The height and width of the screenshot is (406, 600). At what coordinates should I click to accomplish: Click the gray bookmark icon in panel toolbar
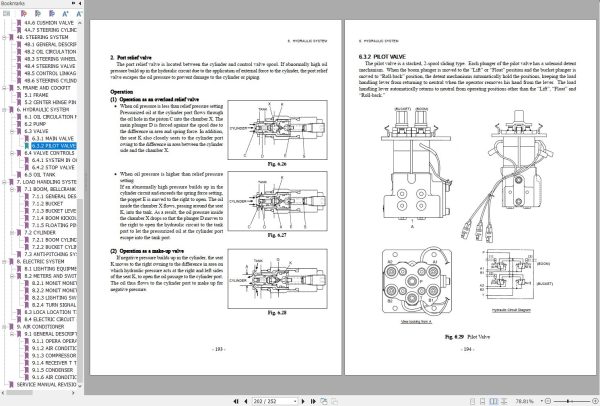[x=38, y=14]
